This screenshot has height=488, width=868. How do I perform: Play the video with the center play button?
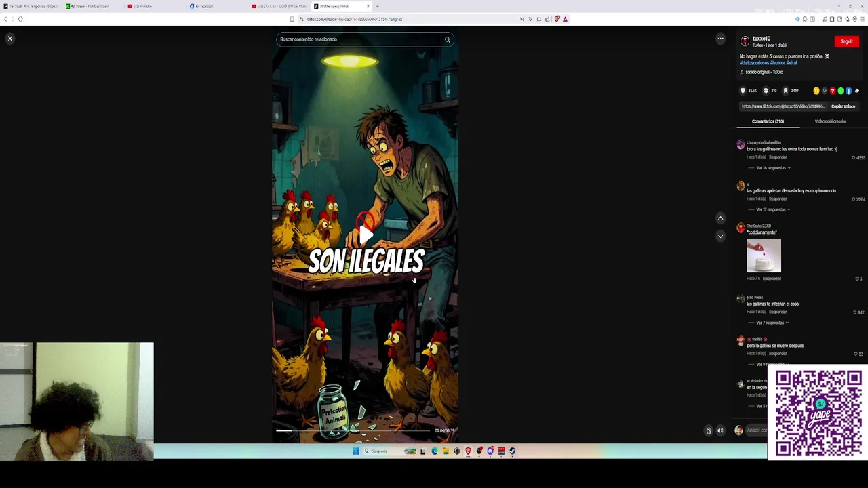366,235
